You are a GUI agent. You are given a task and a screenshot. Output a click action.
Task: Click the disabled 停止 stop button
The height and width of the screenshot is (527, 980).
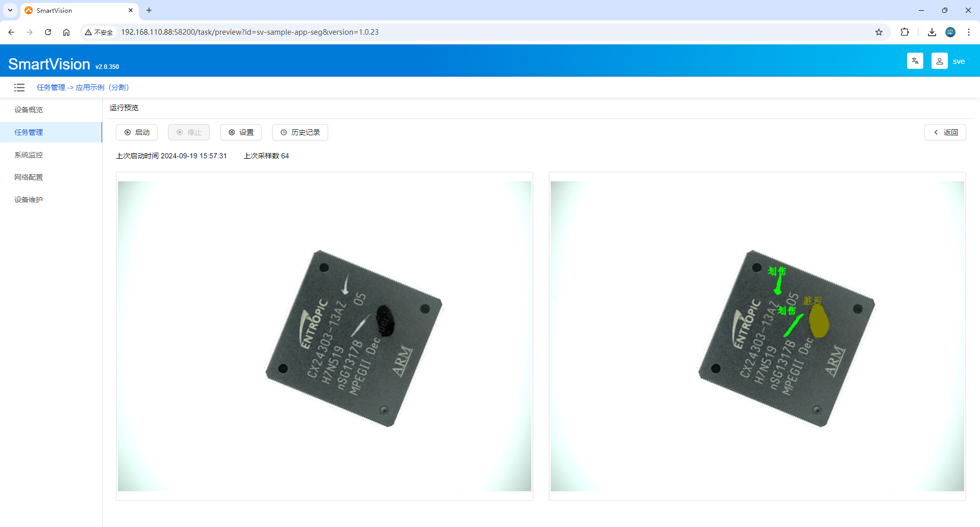coord(189,132)
